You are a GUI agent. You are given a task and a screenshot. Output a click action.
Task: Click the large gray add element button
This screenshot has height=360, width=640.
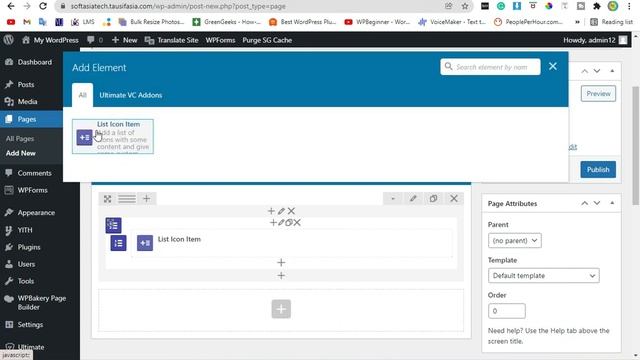coord(281,309)
